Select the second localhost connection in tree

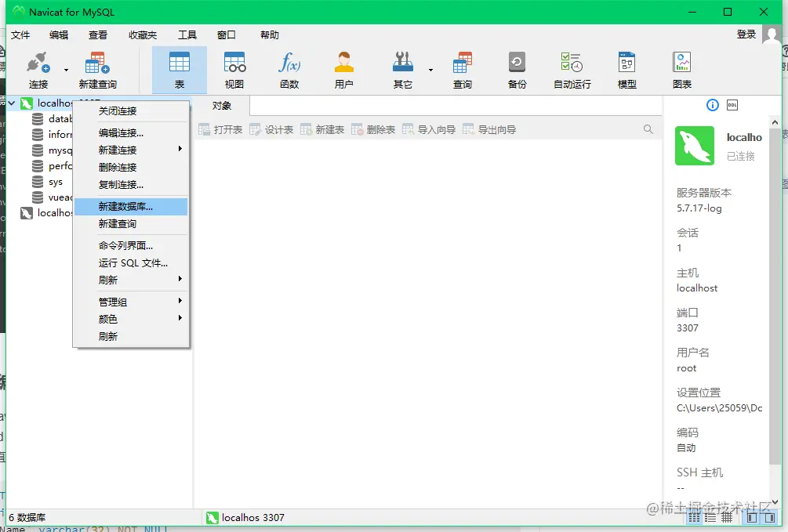point(46,213)
